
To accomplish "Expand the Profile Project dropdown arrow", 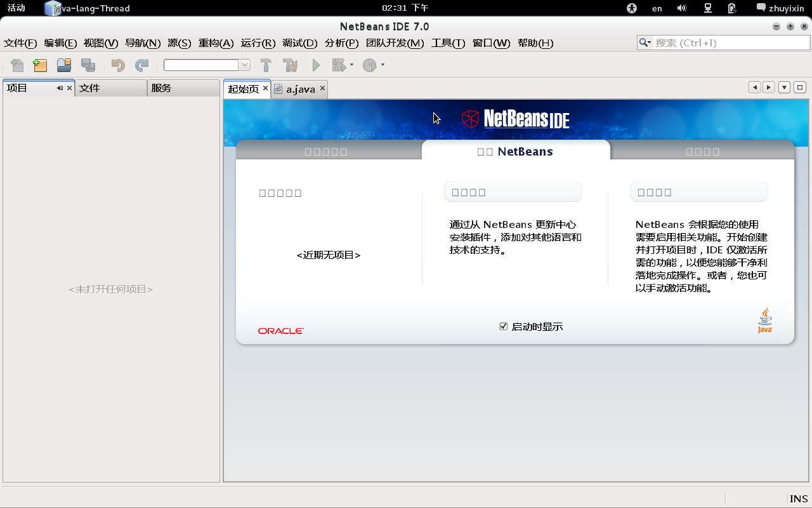I will [x=383, y=65].
